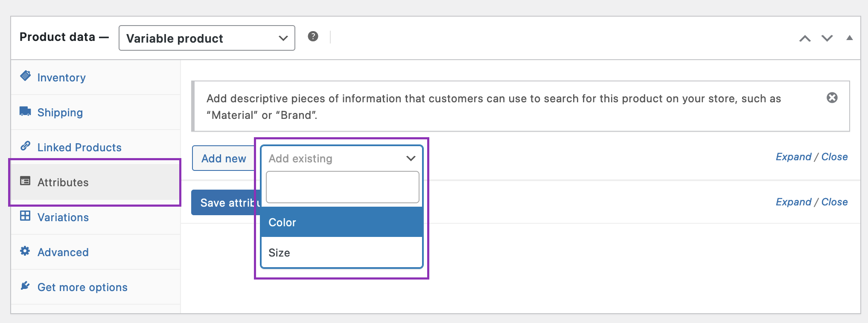Click the Get more options plug icon
The image size is (868, 323).
(x=25, y=286)
